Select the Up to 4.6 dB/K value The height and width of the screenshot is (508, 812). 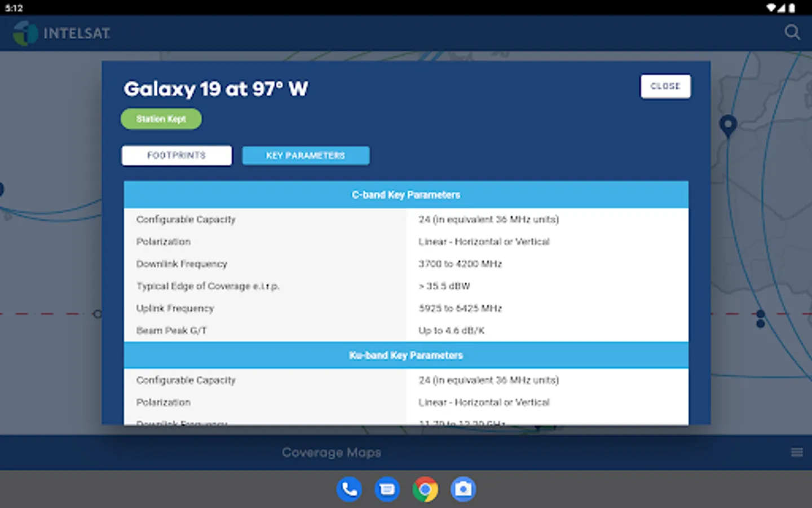click(451, 331)
